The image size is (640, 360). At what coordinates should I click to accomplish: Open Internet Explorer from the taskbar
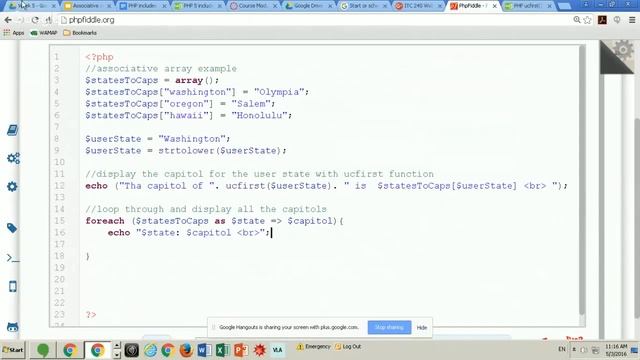pos(150,350)
